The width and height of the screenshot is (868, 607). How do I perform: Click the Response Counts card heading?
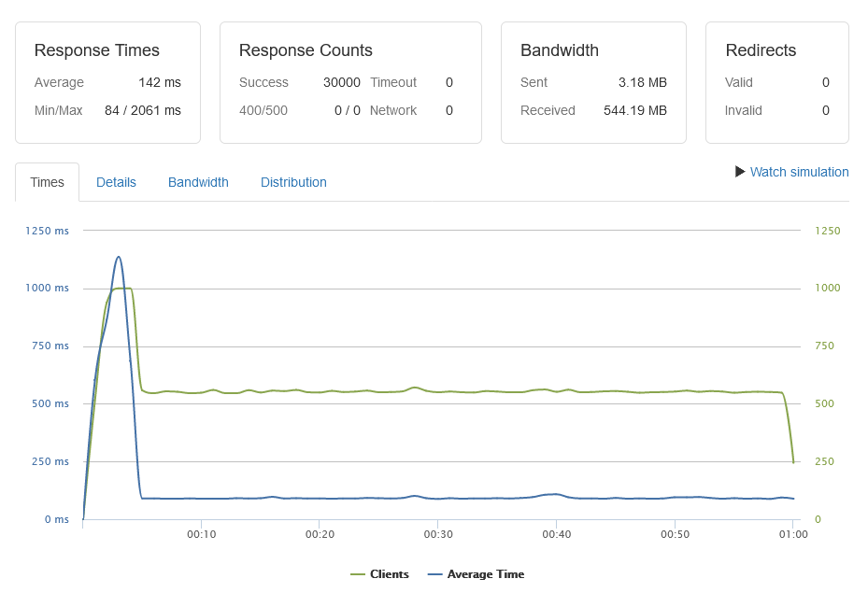coord(306,50)
